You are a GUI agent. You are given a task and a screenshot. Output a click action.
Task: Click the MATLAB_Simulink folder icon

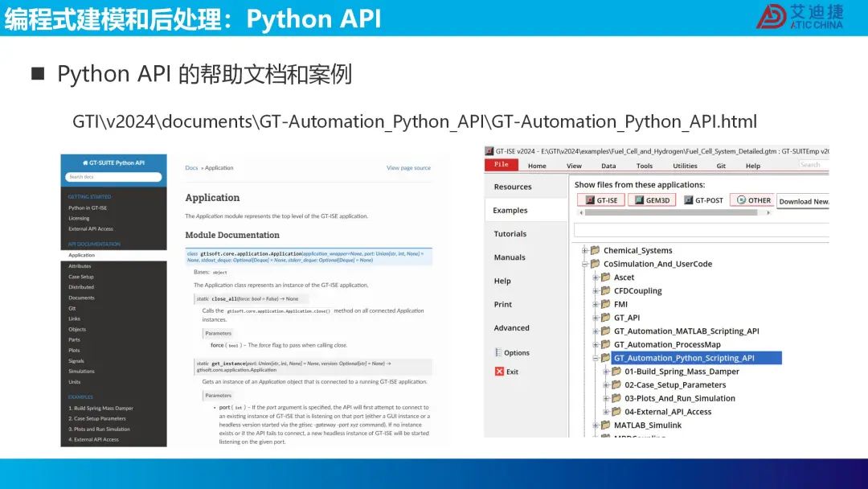click(606, 425)
